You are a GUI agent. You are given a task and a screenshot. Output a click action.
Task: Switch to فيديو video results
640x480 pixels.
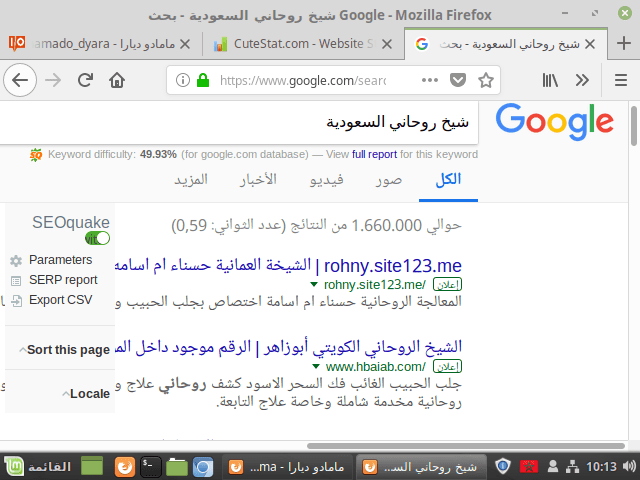point(327,180)
